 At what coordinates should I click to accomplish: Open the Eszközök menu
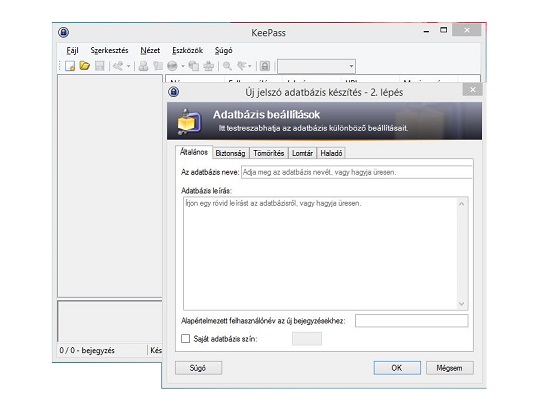(x=188, y=50)
